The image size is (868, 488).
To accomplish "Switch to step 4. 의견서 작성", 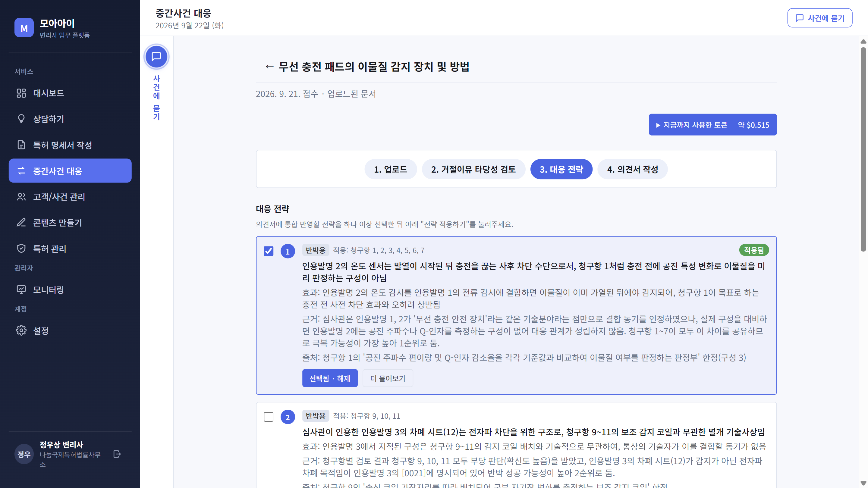I will pos(633,169).
